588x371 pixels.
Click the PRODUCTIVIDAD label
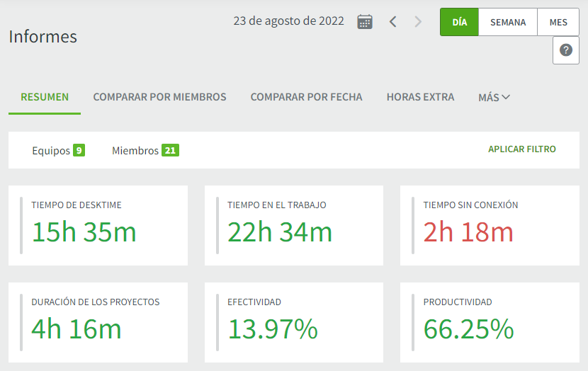click(x=458, y=302)
